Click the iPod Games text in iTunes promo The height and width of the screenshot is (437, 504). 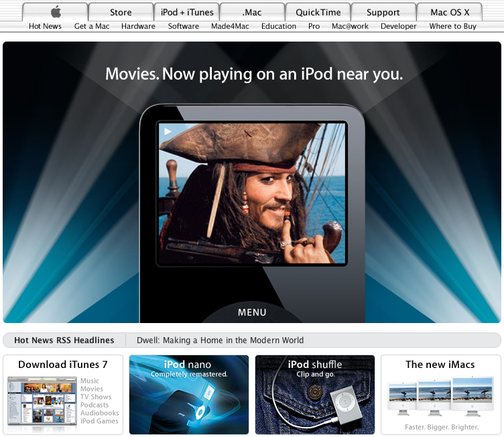pyautogui.click(x=99, y=421)
